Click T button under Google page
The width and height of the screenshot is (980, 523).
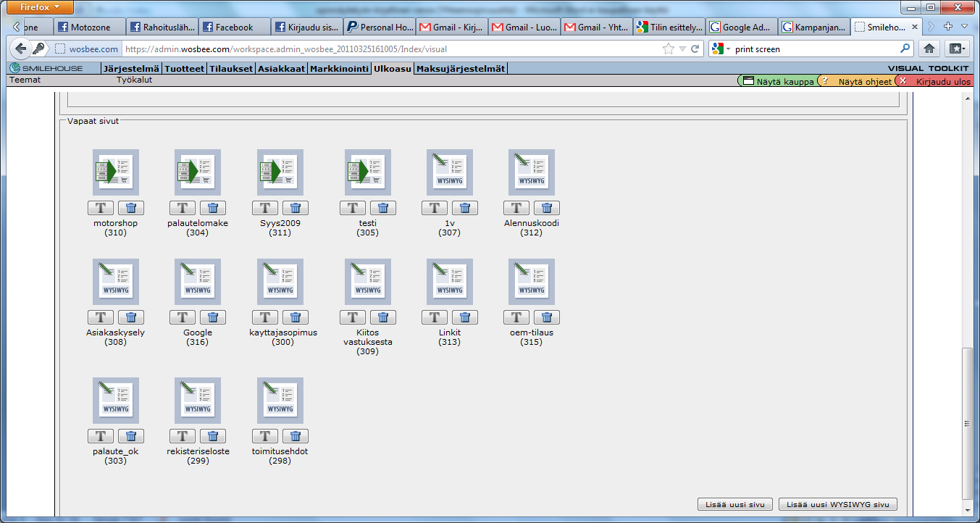tap(183, 317)
